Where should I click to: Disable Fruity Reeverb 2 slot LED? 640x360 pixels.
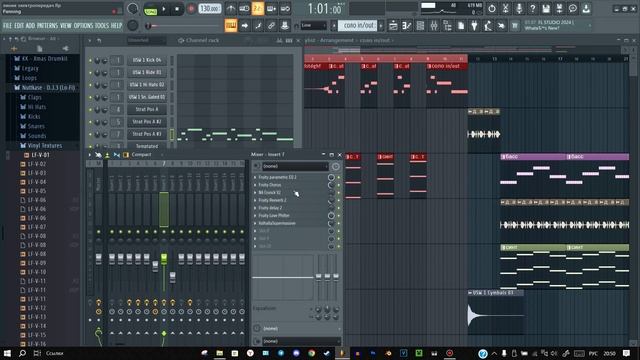tap(338, 200)
